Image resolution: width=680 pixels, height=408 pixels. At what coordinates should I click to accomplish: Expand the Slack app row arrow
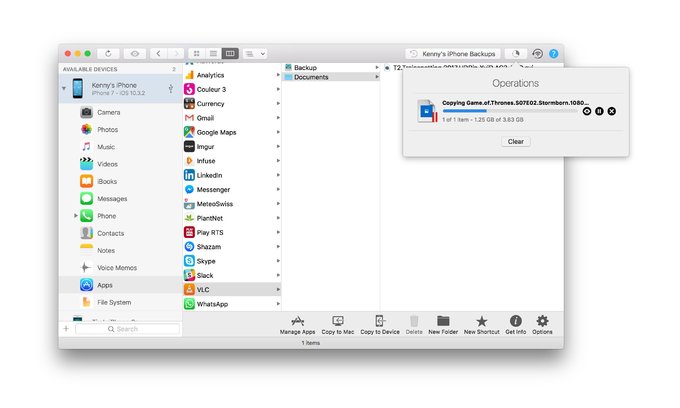278,275
